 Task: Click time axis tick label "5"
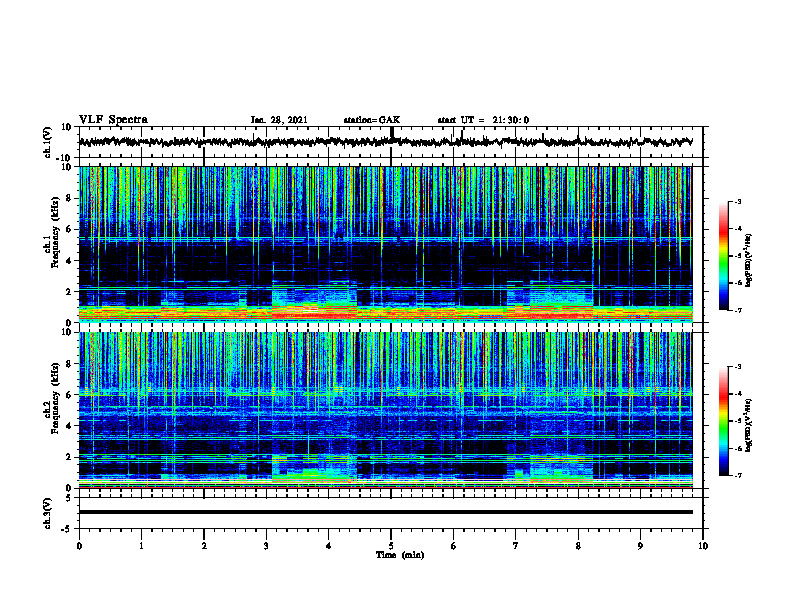391,546
